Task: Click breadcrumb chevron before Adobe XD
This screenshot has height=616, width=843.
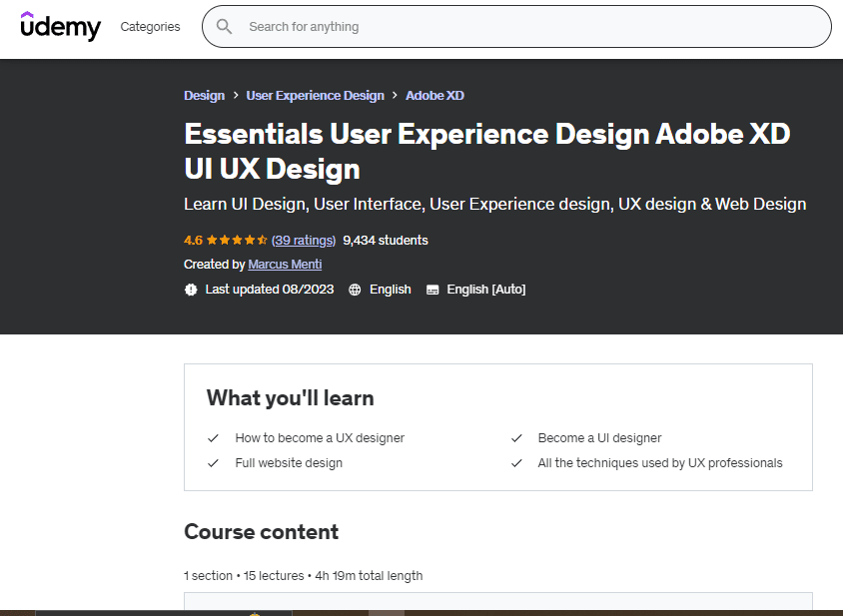Action: tap(395, 96)
